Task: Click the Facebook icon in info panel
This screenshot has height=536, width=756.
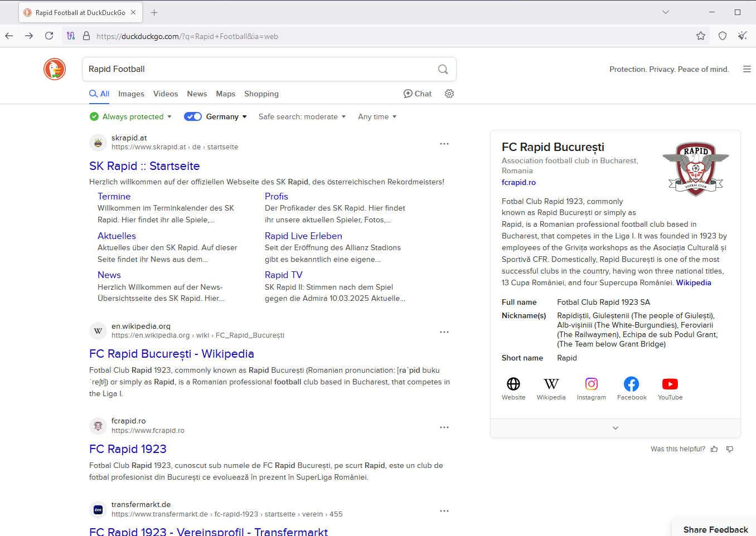Action: (x=632, y=384)
